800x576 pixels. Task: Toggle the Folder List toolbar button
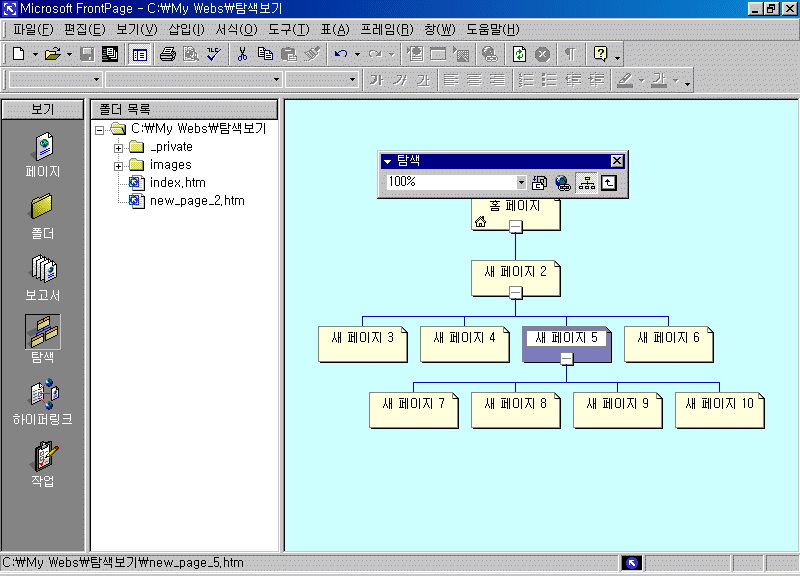click(139, 54)
